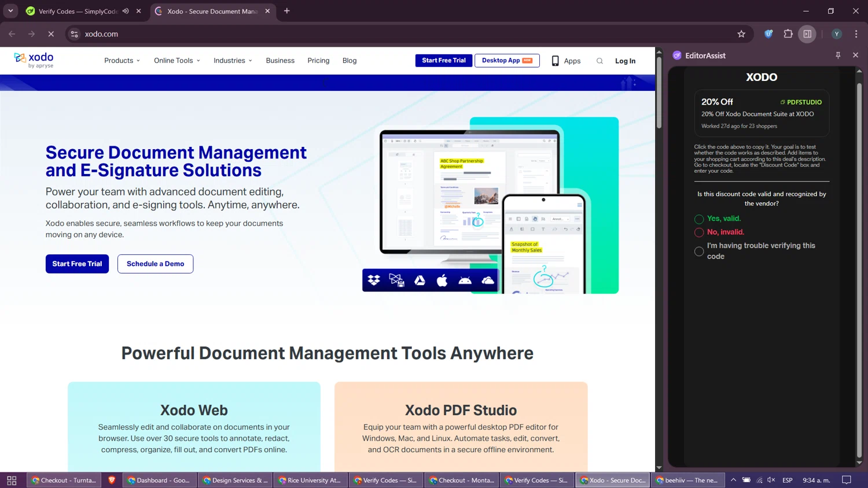Open the Y profile avatar
Screen dimensions: 868x488
tap(837, 34)
